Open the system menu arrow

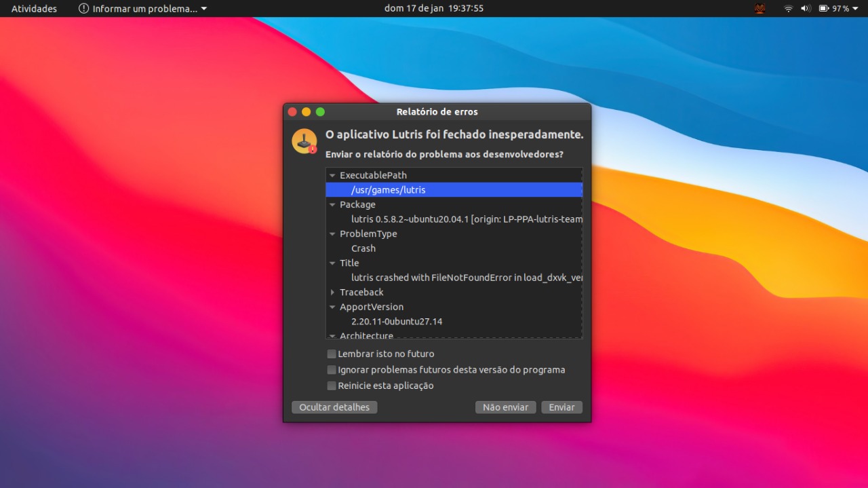[855, 9]
